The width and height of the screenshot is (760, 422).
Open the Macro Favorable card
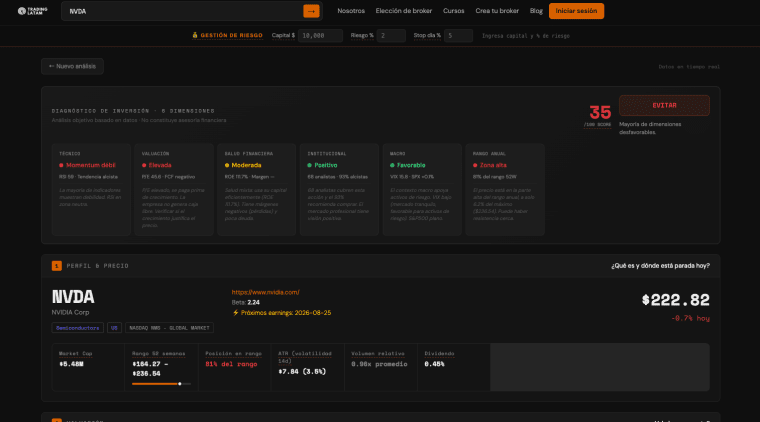tap(422, 189)
